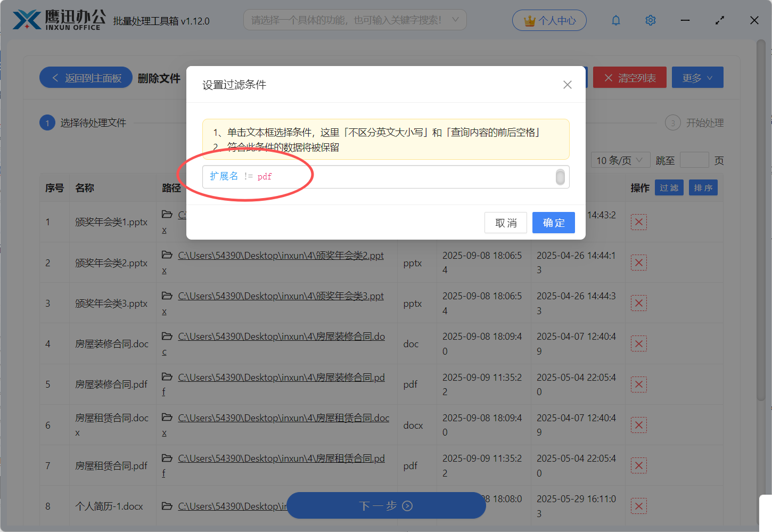The height and width of the screenshot is (532, 772).
Task: Select step 3 开始处理
Action: coord(694,123)
